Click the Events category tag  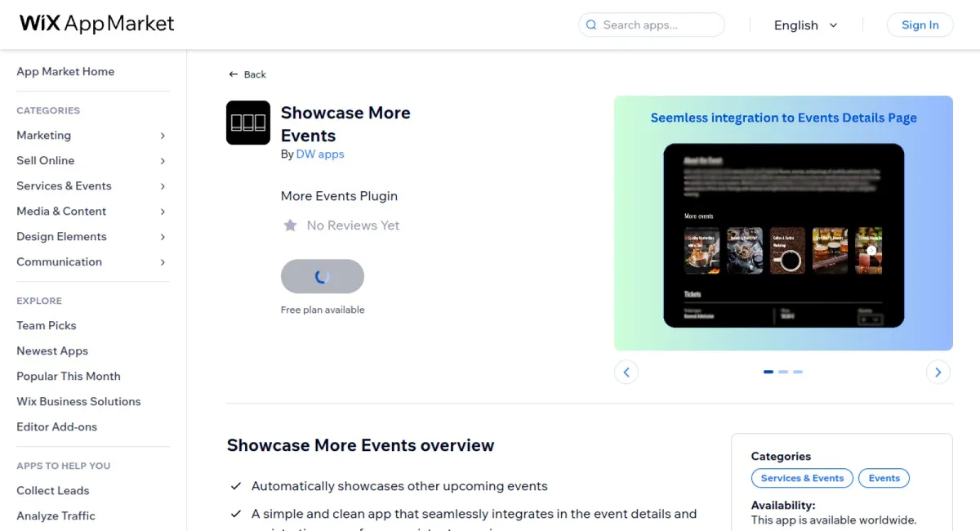(x=884, y=479)
